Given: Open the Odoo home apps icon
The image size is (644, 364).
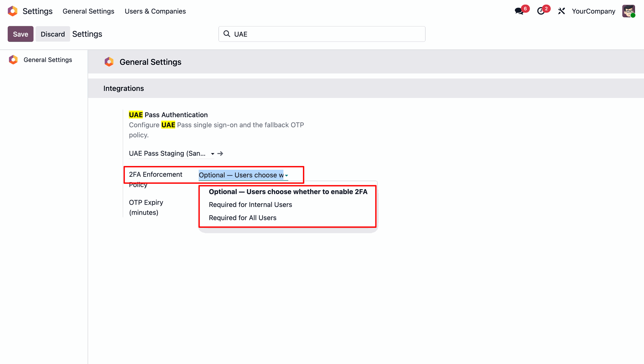Looking at the screenshot, I should coord(12,11).
